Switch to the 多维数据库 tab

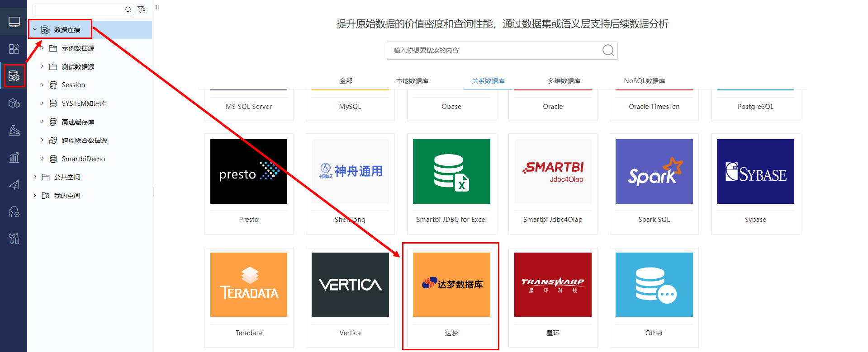564,81
